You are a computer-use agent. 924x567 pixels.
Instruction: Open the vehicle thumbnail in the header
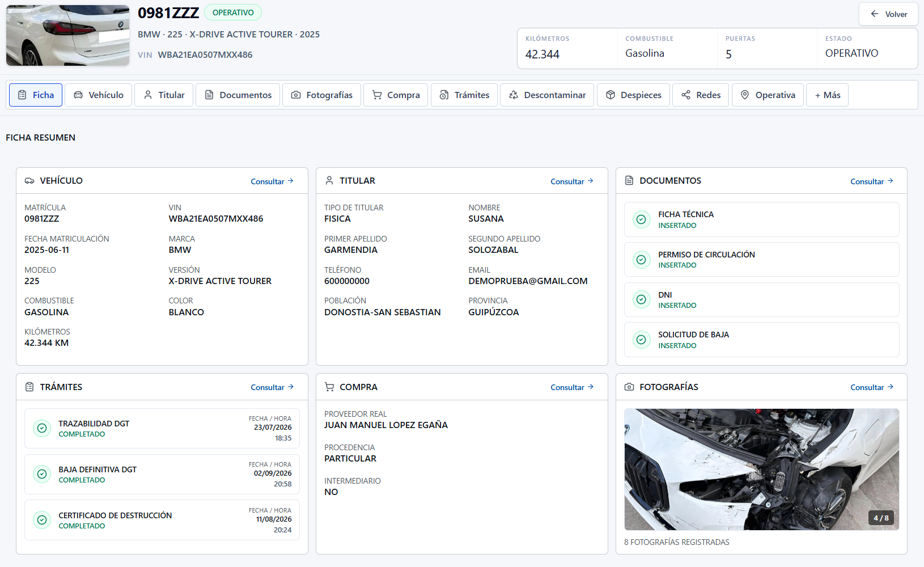(x=67, y=36)
